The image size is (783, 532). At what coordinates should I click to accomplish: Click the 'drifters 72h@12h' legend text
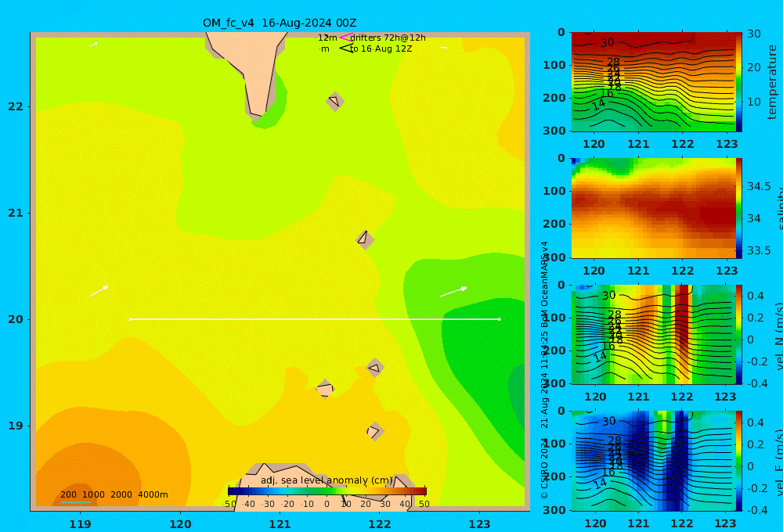point(388,38)
